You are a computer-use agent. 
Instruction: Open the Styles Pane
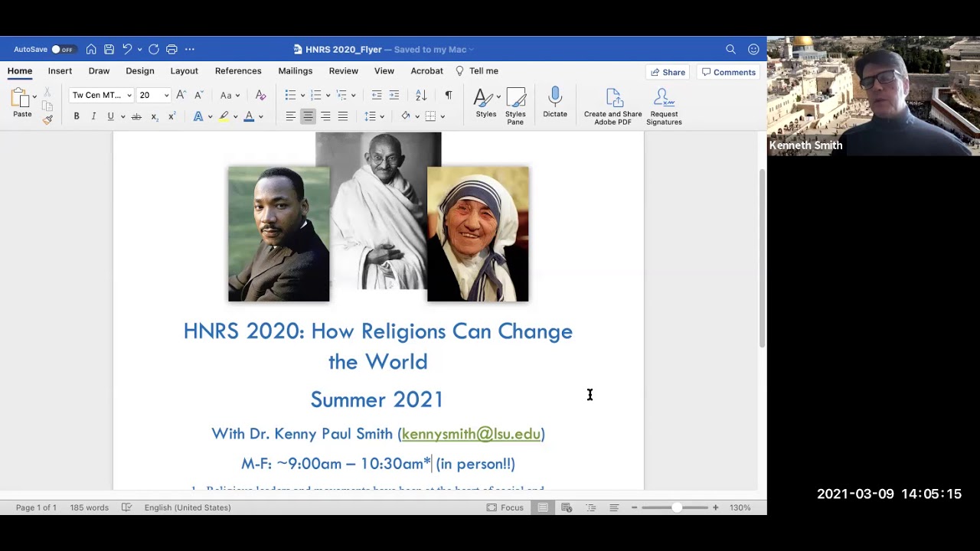[x=515, y=106]
